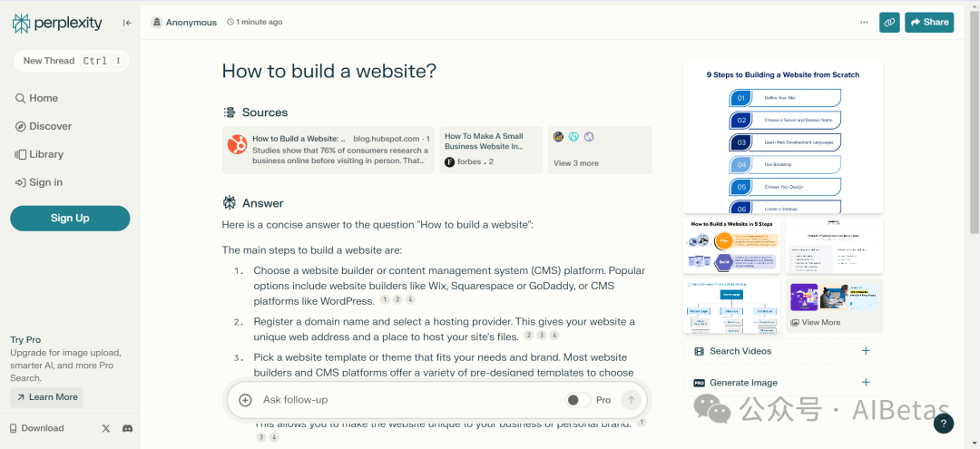This screenshot has height=449, width=980.
Task: Go to Home in sidebar
Action: click(43, 98)
